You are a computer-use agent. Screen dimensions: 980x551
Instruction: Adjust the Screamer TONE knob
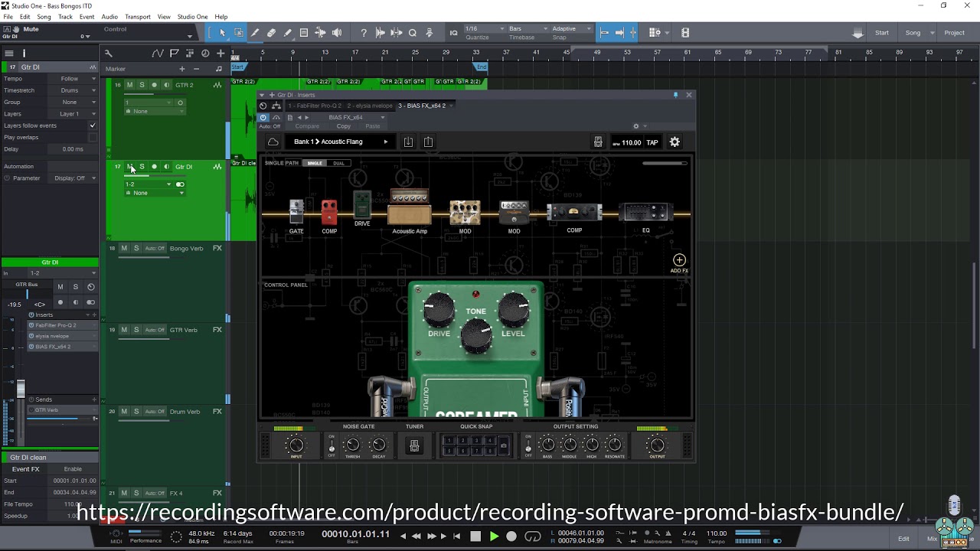click(x=476, y=334)
